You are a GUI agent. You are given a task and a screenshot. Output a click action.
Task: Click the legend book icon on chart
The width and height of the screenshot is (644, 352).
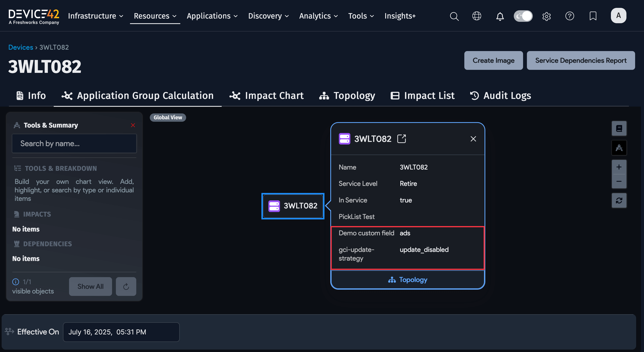(x=619, y=129)
